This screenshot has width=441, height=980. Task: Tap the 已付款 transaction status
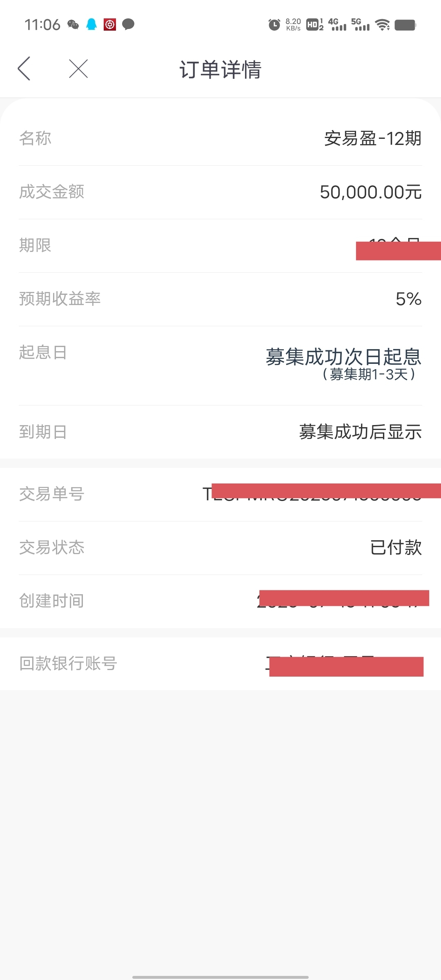(x=396, y=548)
